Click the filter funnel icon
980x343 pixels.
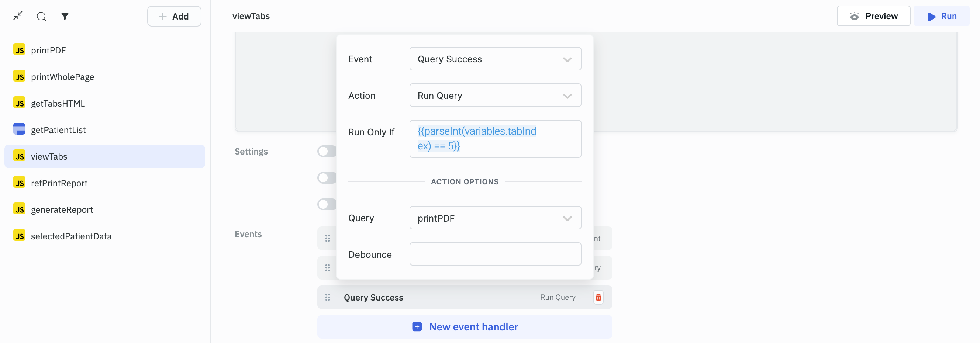point(65,16)
